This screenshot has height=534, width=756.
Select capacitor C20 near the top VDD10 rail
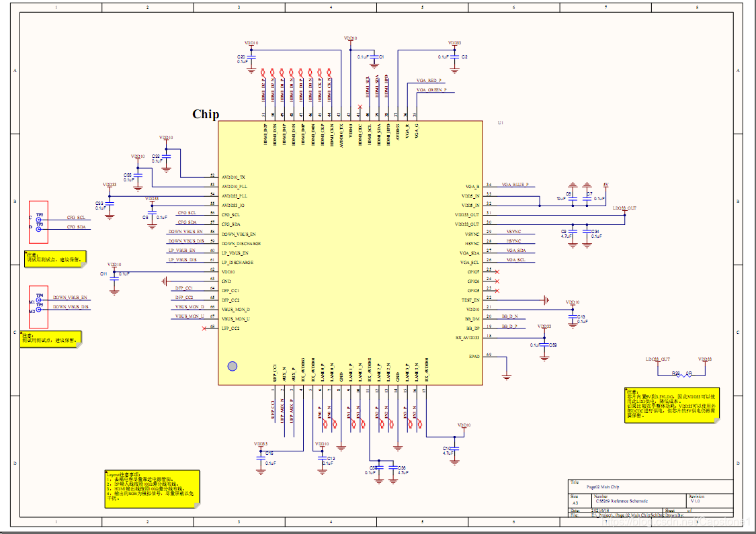pos(251,58)
